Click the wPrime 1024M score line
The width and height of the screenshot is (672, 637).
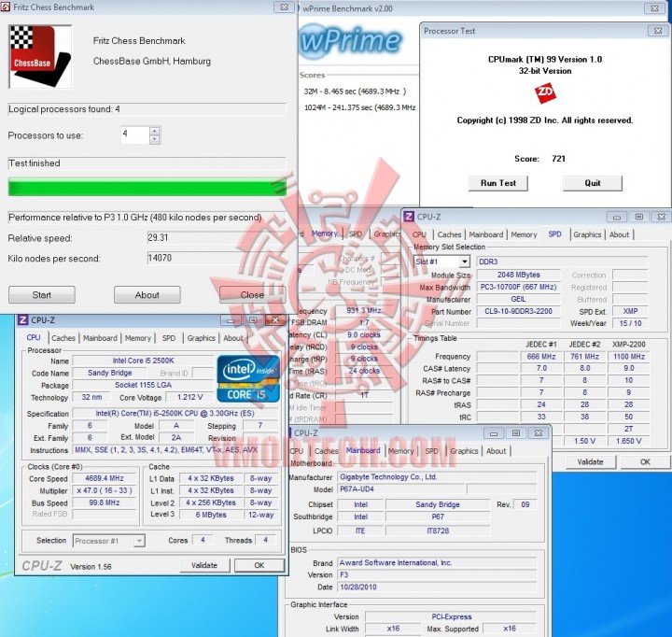359,107
